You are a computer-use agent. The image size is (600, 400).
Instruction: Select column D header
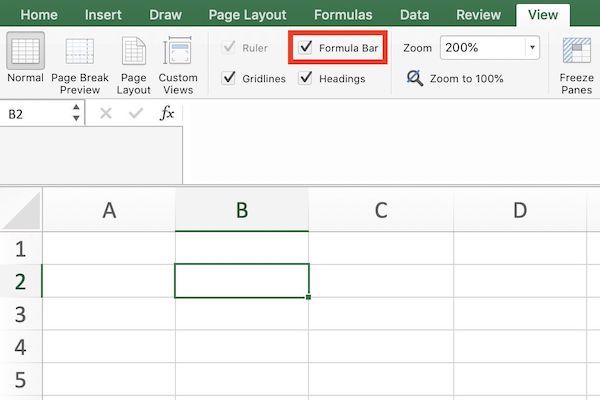[x=520, y=210]
